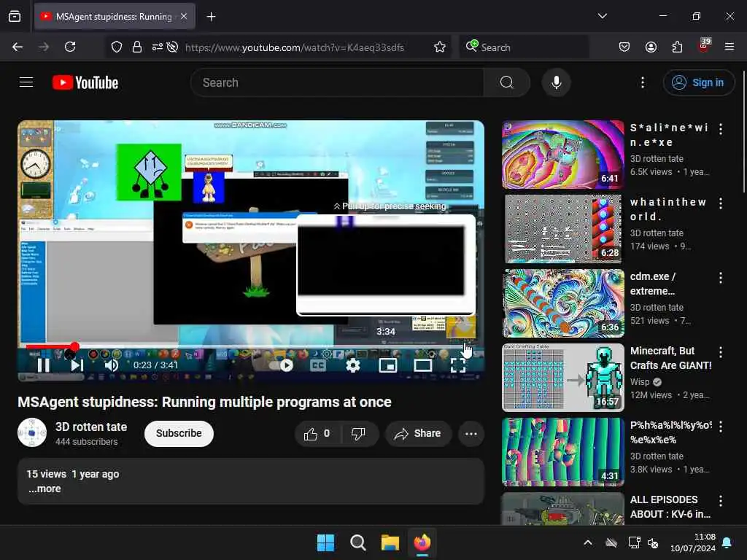
Task: Show hidden system tray icons
Action: coord(588,542)
